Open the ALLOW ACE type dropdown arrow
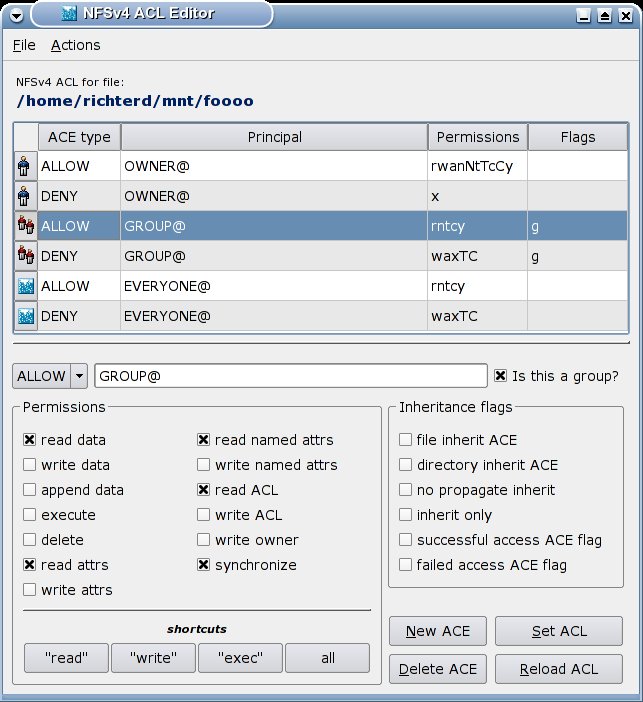 pyautogui.click(x=80, y=376)
